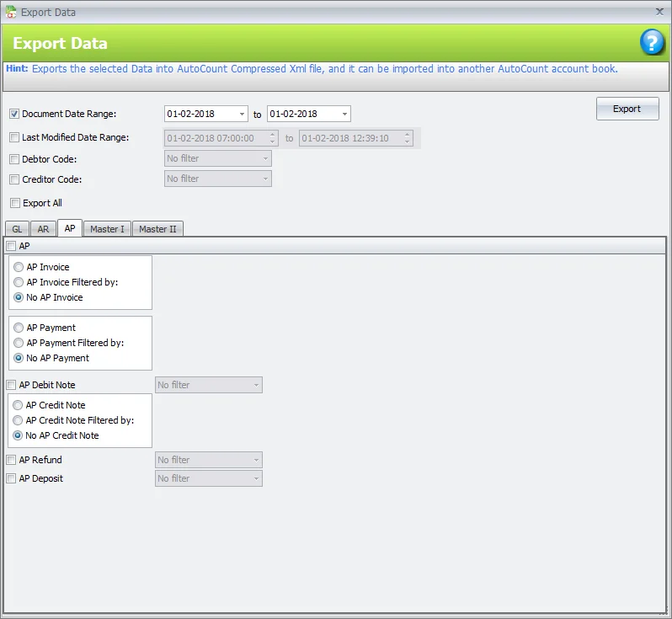672x619 pixels.
Task: Select the AP Invoice radio button
Action: [x=19, y=267]
